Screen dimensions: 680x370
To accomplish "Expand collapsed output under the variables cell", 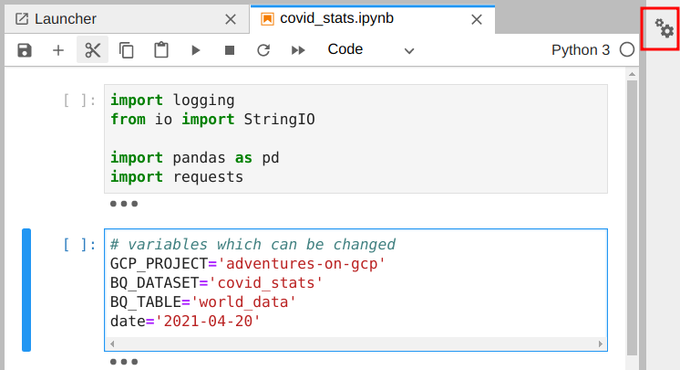I will coord(124,361).
